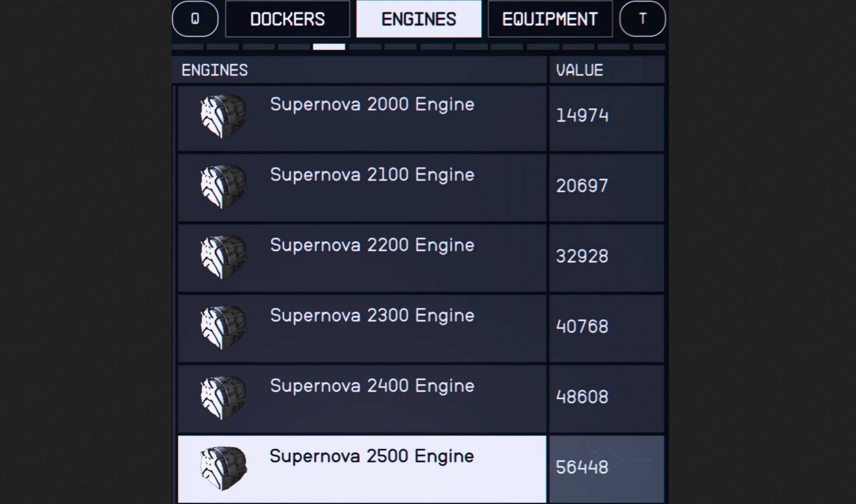Select the Engines tab

click(419, 19)
